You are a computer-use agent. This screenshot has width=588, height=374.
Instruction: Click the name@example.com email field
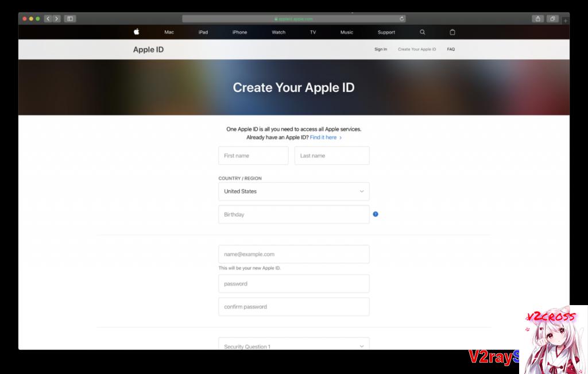point(294,255)
